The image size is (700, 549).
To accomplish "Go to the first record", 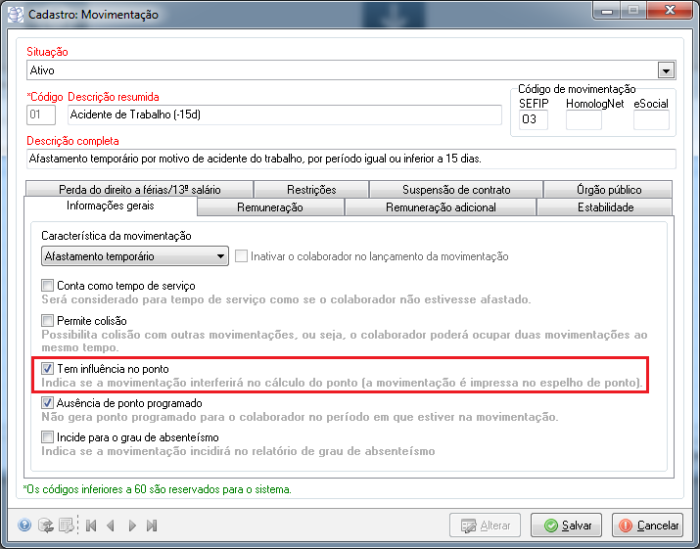I will tap(90, 525).
